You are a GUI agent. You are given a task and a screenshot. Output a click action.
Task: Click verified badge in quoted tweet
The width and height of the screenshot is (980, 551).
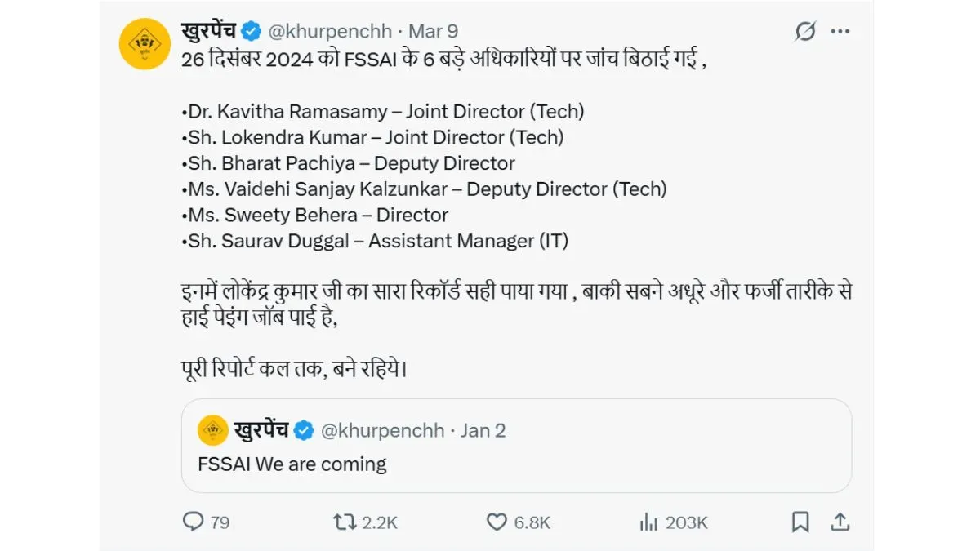[304, 430]
